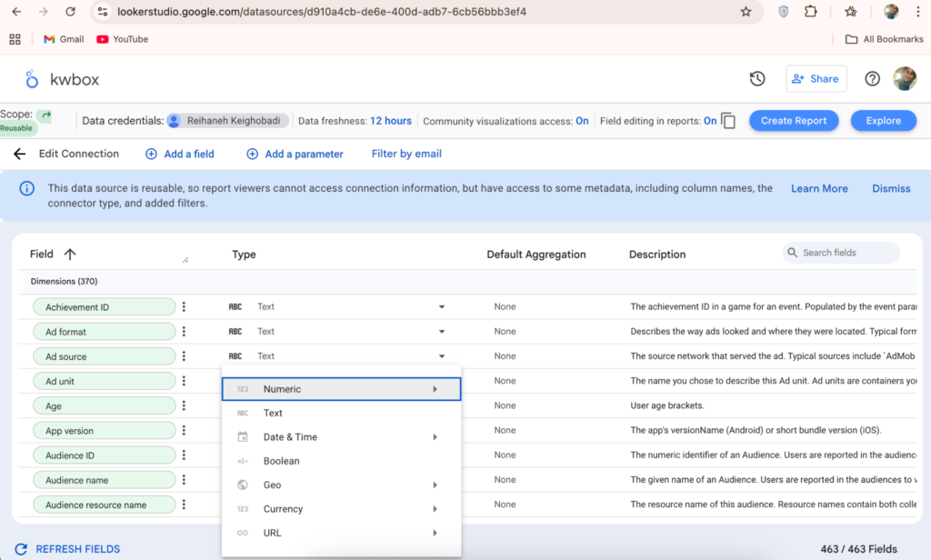Click the Search fields input box
Viewport: 931px width, 560px height.
point(846,253)
